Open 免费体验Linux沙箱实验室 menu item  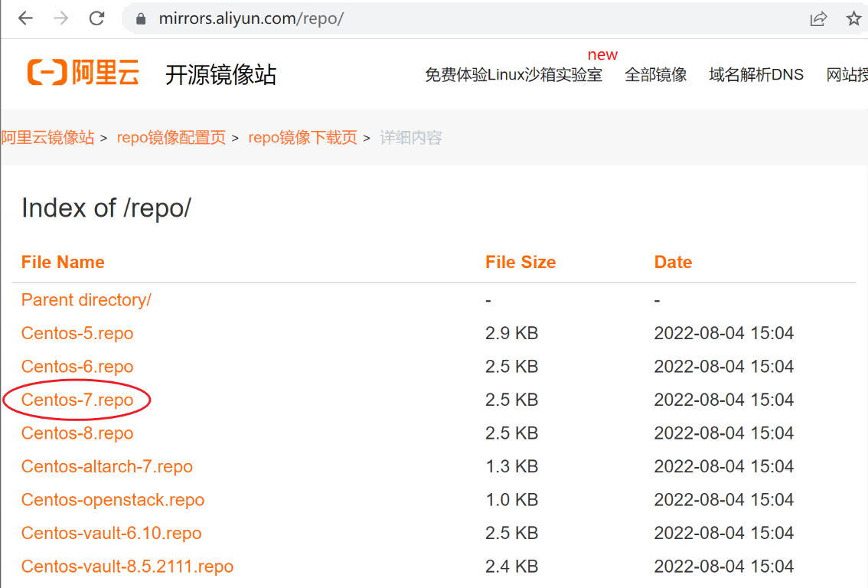click(513, 75)
